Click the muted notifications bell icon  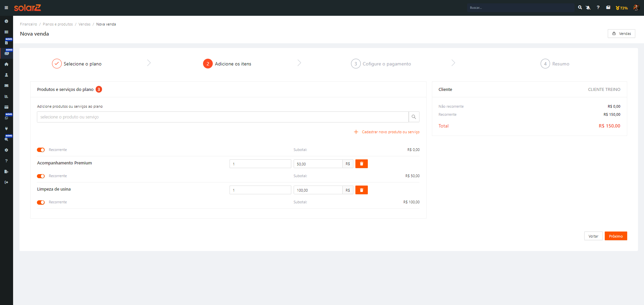[588, 8]
